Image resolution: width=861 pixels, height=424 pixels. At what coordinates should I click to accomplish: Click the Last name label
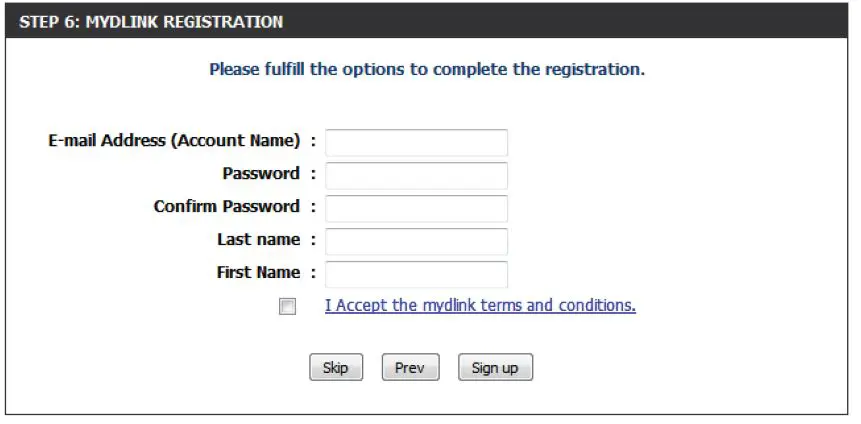[x=258, y=240]
